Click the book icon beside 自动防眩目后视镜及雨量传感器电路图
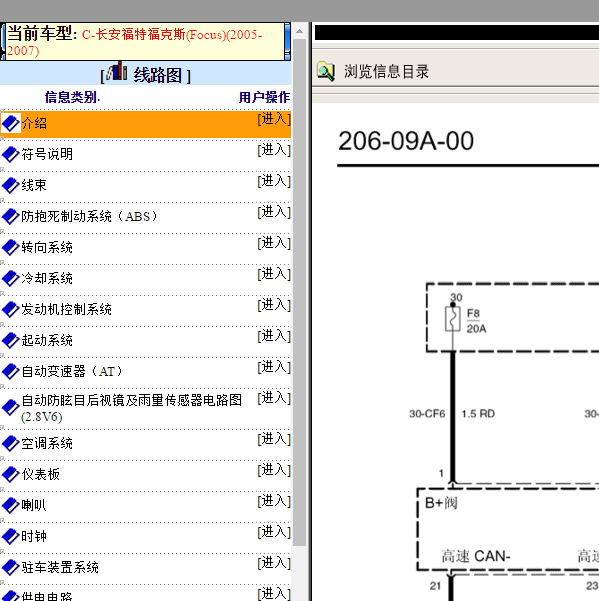This screenshot has width=599, height=601. coord(11,407)
